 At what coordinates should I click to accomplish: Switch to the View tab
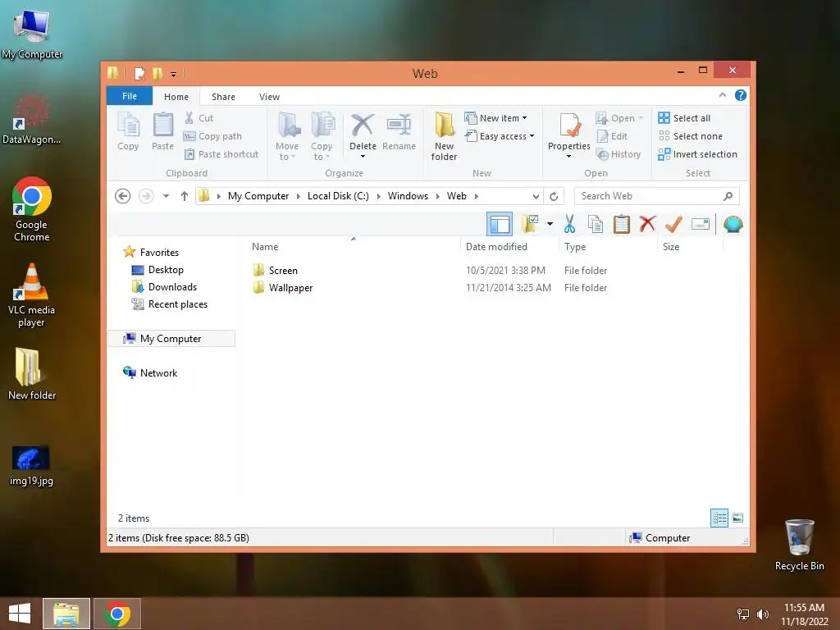269,97
